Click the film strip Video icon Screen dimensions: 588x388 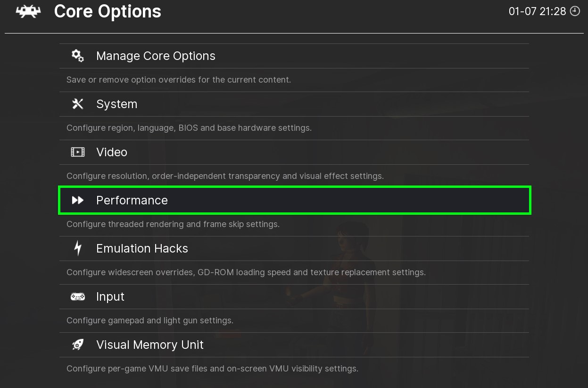coord(78,152)
